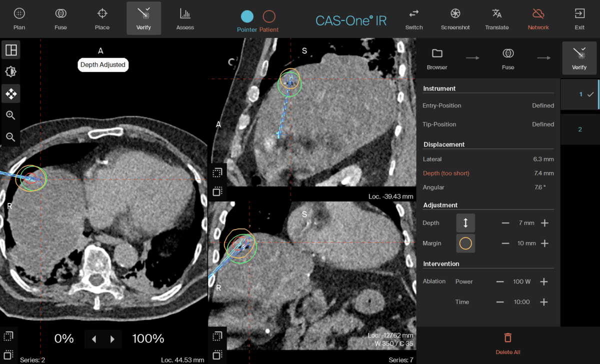Click Verify in the workflow panel
The image size is (600, 364).
579,58
